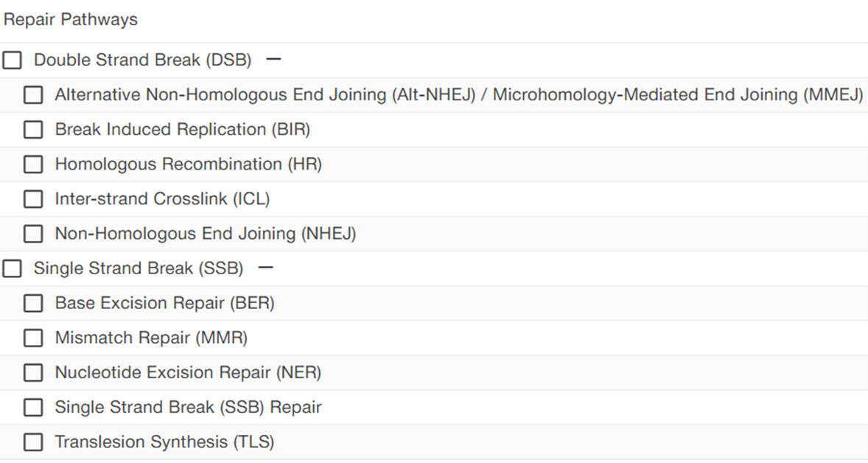The image size is (868, 463).
Task: Toggle Non-Homologous End Joining (NHEJ) checkbox
Action: [33, 234]
